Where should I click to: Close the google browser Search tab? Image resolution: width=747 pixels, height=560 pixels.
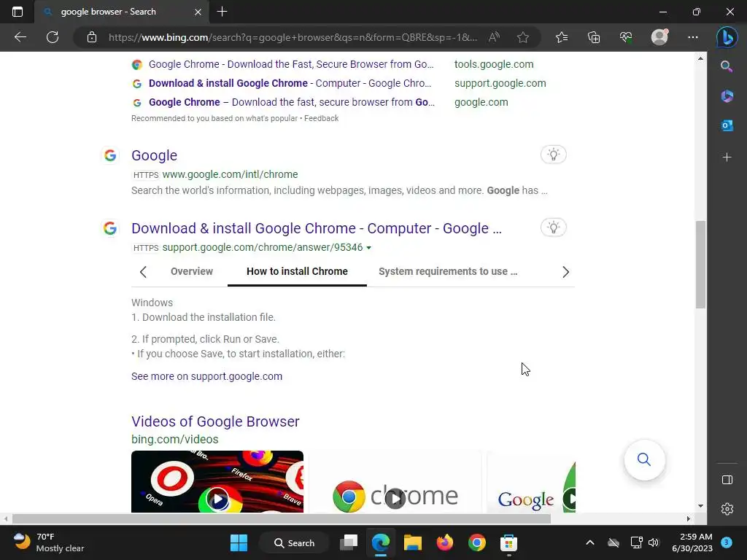(198, 12)
